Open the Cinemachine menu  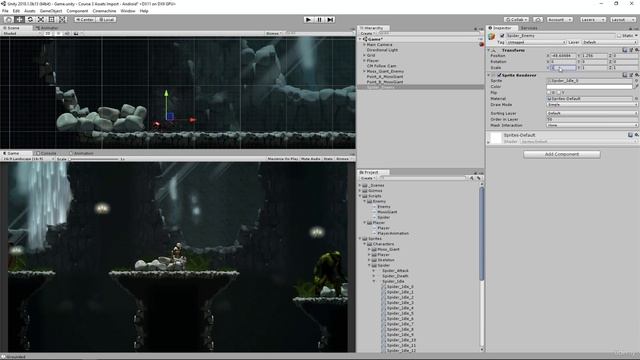(104, 11)
